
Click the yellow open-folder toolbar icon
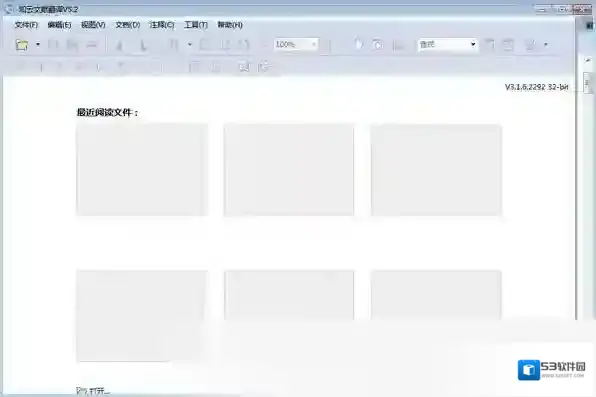tap(22, 45)
